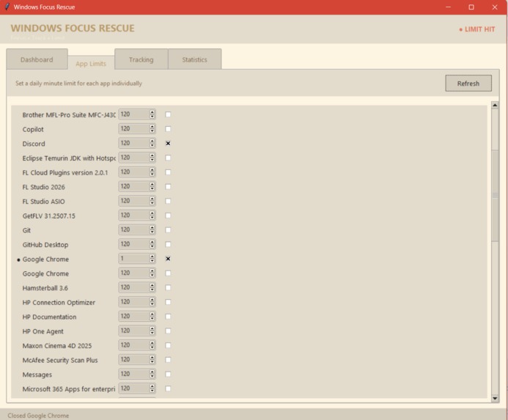This screenshot has width=508, height=420.
Task: Click the Windows Focus Rescue feather icon
Action: (x=7, y=7)
